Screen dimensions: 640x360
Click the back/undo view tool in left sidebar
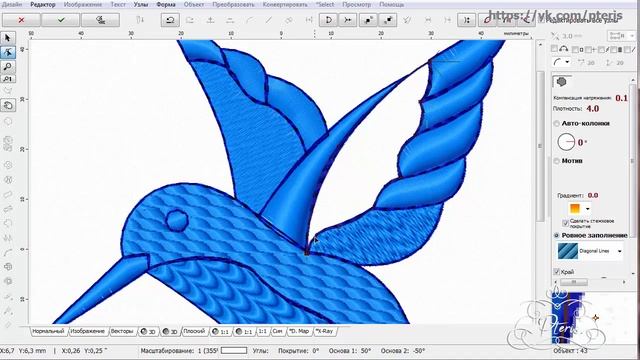coord(8,105)
